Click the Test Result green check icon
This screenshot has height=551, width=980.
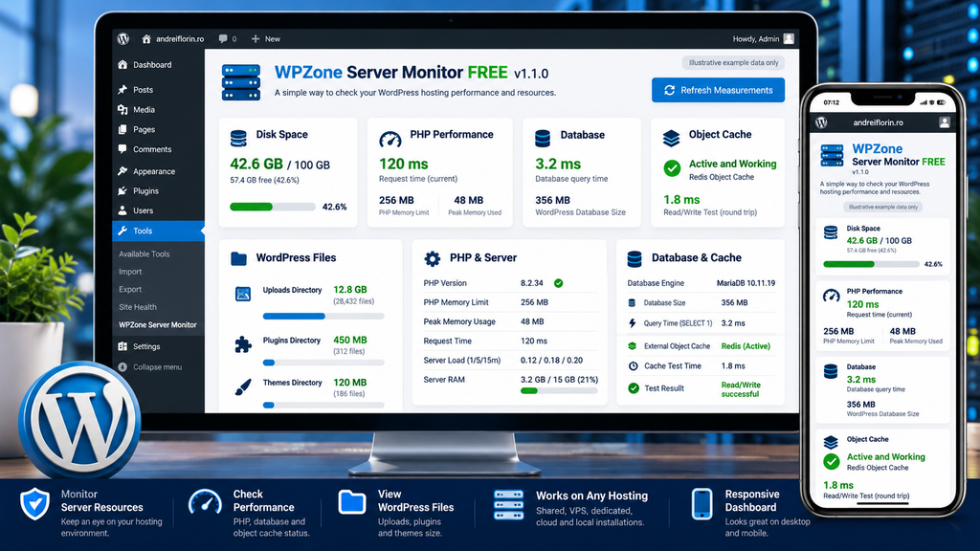click(634, 388)
